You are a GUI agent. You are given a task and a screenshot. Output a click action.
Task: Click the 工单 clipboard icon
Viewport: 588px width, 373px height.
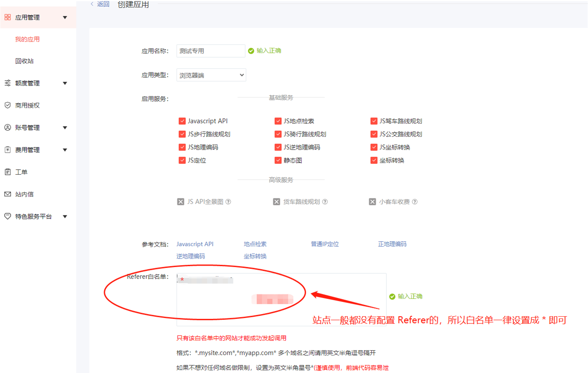pos(8,172)
